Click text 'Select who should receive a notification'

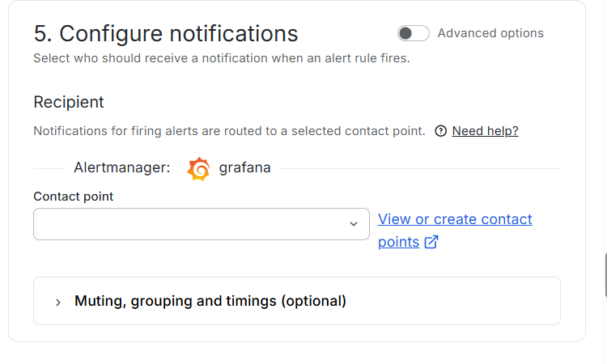tap(151, 58)
